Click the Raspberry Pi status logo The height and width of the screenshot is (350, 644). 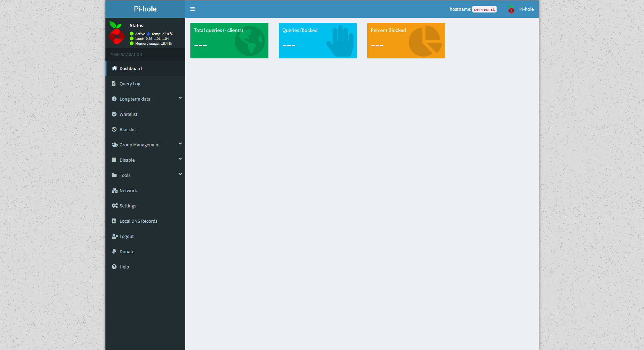click(x=117, y=34)
